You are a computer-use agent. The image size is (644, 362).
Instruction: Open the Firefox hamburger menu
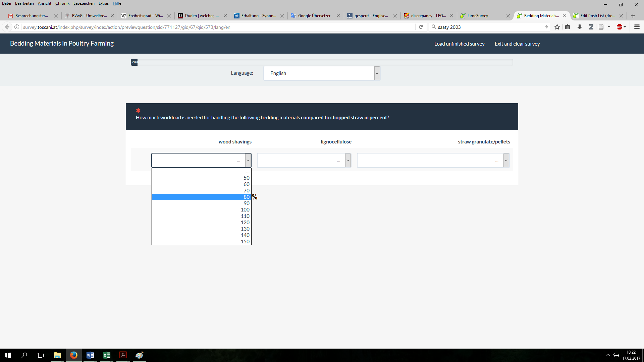[637, 27]
